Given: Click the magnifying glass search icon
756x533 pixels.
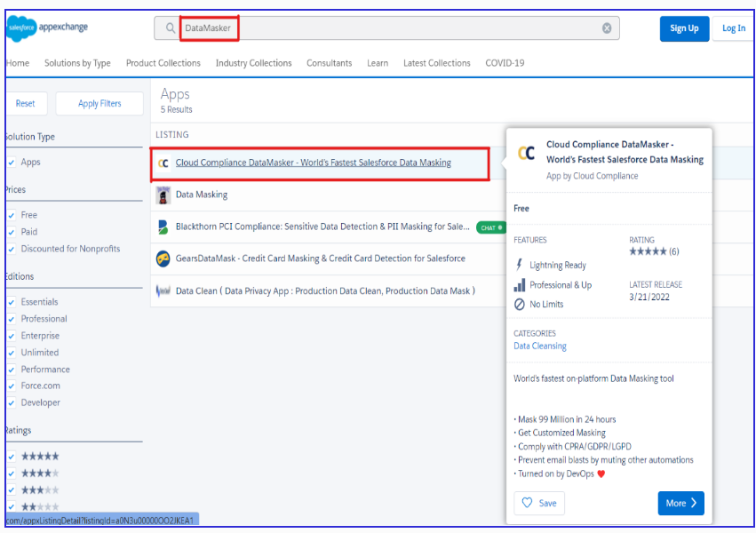Looking at the screenshot, I should [169, 28].
